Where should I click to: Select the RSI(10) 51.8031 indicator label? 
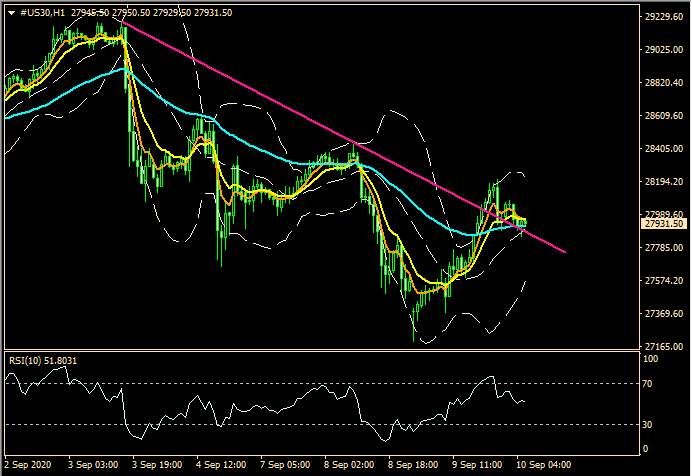click(x=43, y=360)
